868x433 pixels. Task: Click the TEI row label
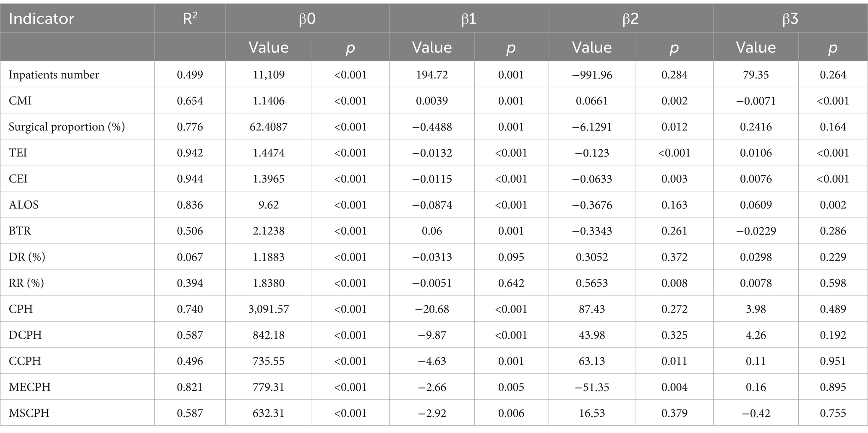click(18, 153)
